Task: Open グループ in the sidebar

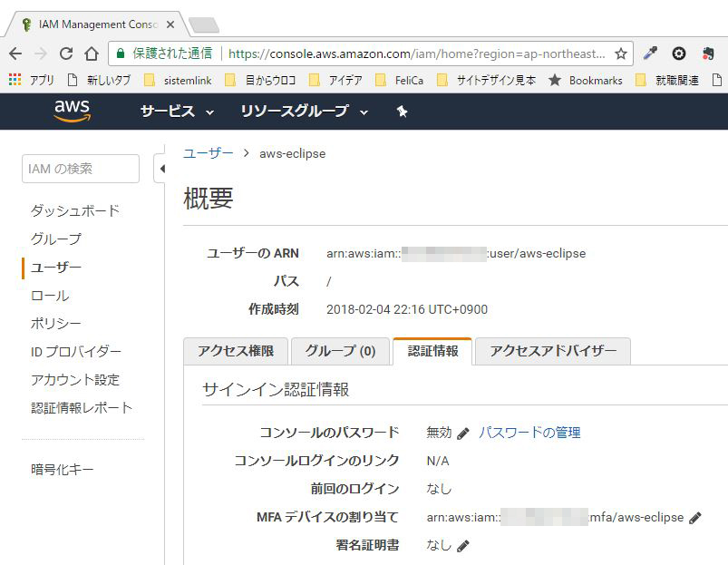Action: click(55, 239)
